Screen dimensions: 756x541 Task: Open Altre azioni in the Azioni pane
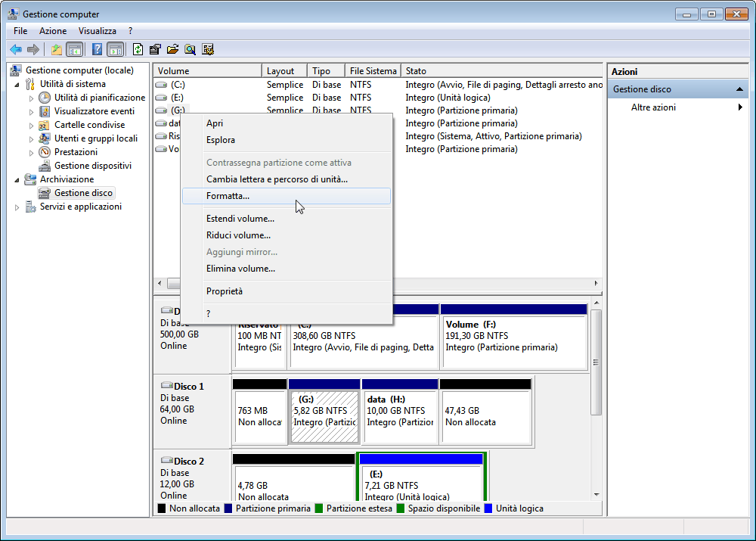click(x=653, y=107)
